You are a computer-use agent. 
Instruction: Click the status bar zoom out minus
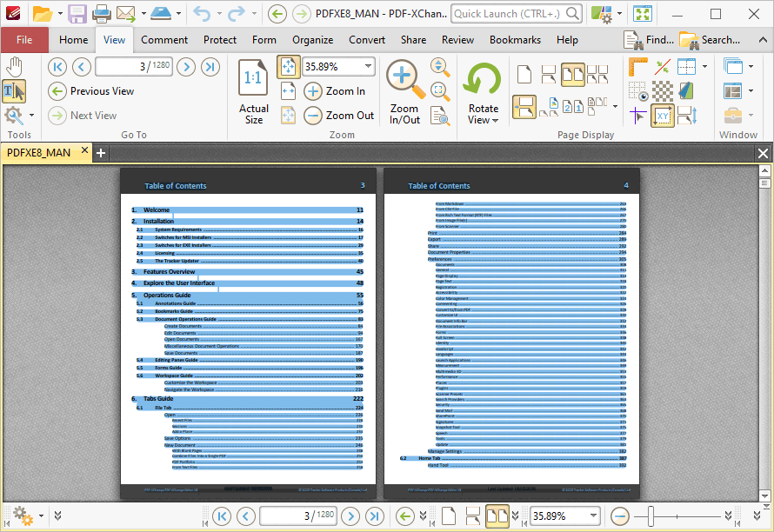pos(619,516)
